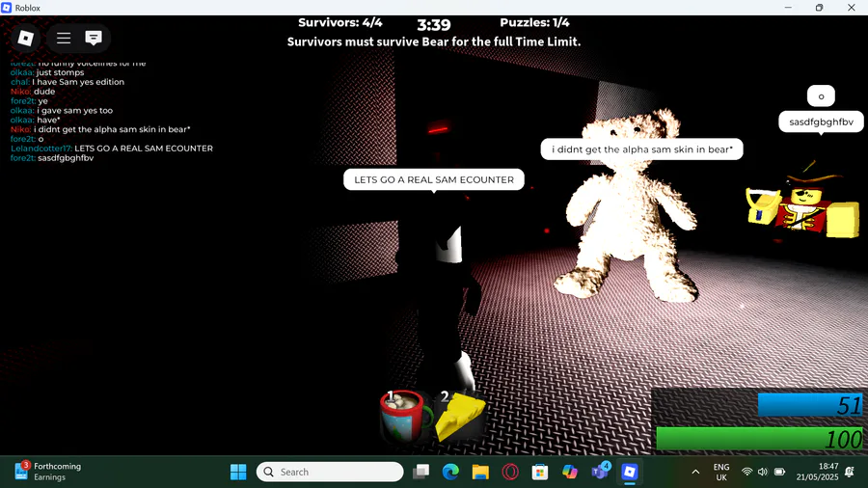Open the Copilot app on the taskbar

pos(570,472)
